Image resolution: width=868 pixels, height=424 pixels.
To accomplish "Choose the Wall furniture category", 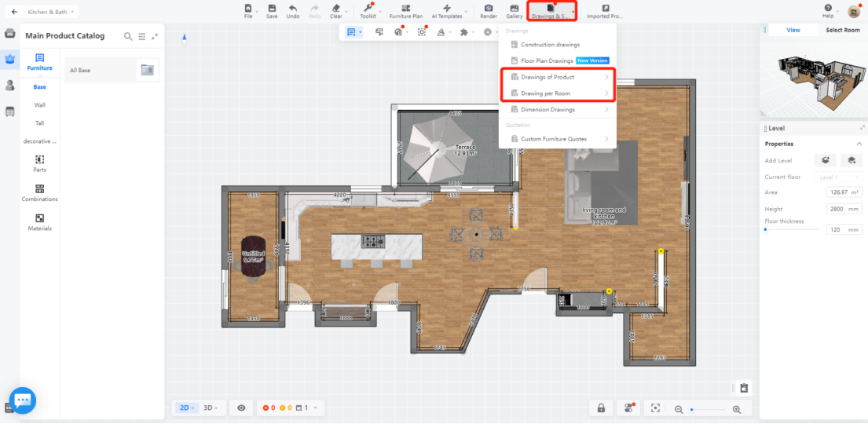I will click(x=39, y=104).
